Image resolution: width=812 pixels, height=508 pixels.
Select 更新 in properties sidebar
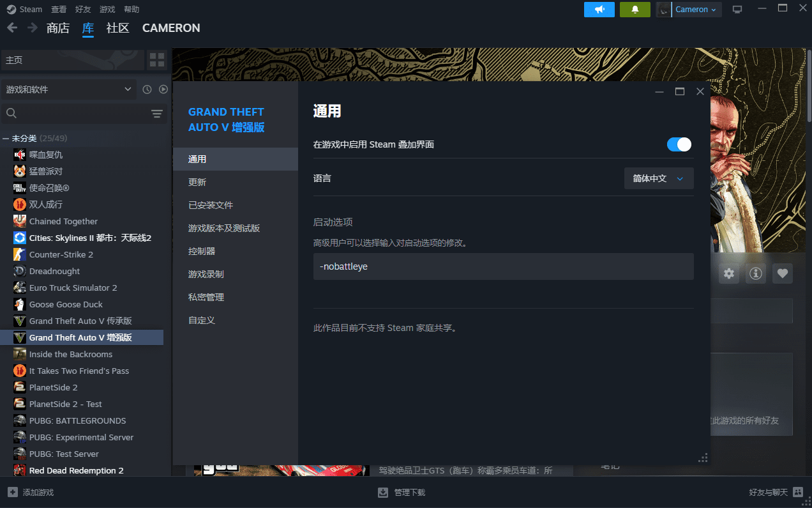tap(236, 182)
